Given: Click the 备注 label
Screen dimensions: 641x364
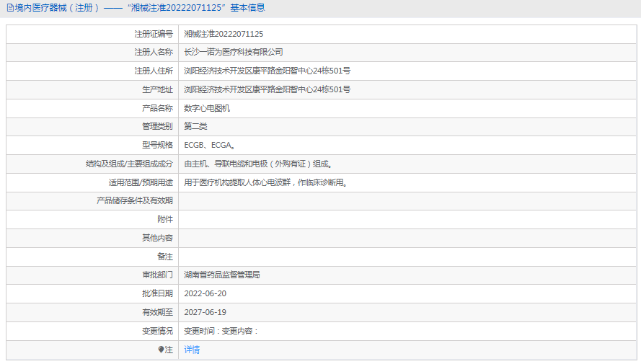Looking at the screenshot, I should 165,257.
